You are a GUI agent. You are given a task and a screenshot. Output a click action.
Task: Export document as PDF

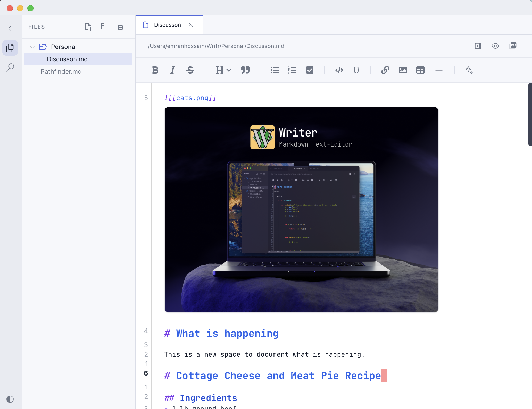(x=513, y=46)
